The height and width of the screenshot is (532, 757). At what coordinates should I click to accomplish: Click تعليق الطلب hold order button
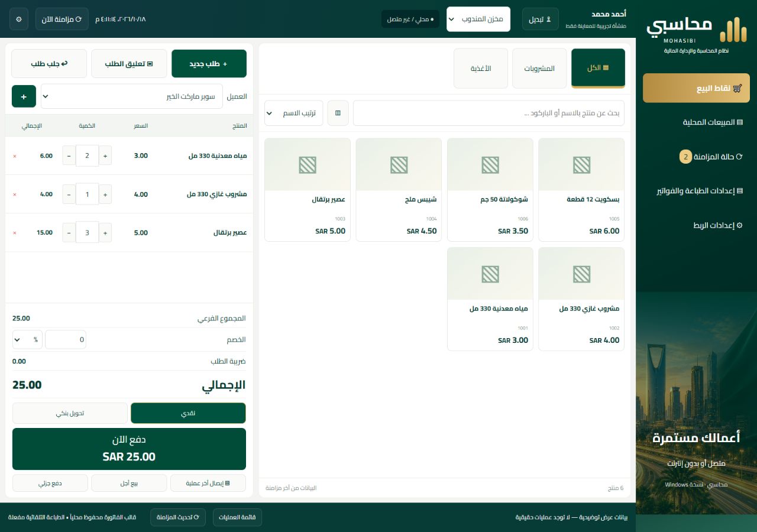click(129, 64)
